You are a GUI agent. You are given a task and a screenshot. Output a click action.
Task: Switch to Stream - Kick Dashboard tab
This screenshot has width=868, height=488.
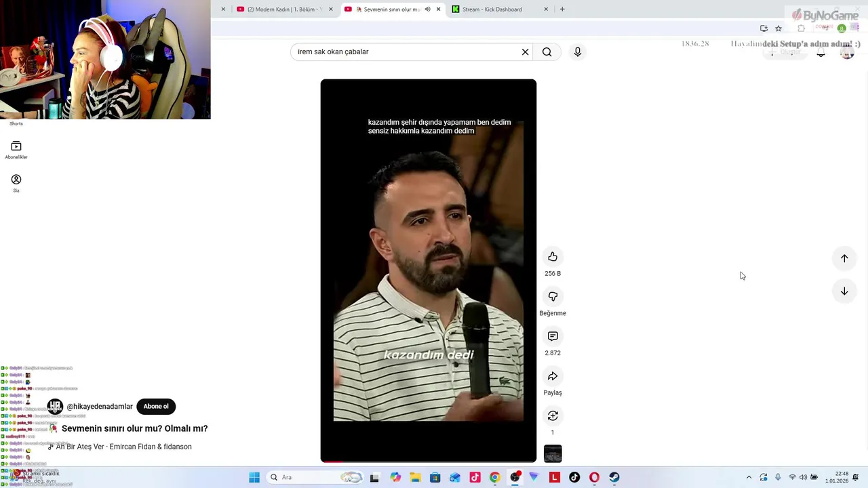[498, 9]
